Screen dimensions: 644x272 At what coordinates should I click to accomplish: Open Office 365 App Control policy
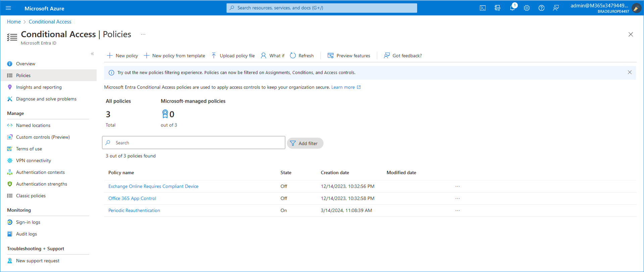(132, 199)
